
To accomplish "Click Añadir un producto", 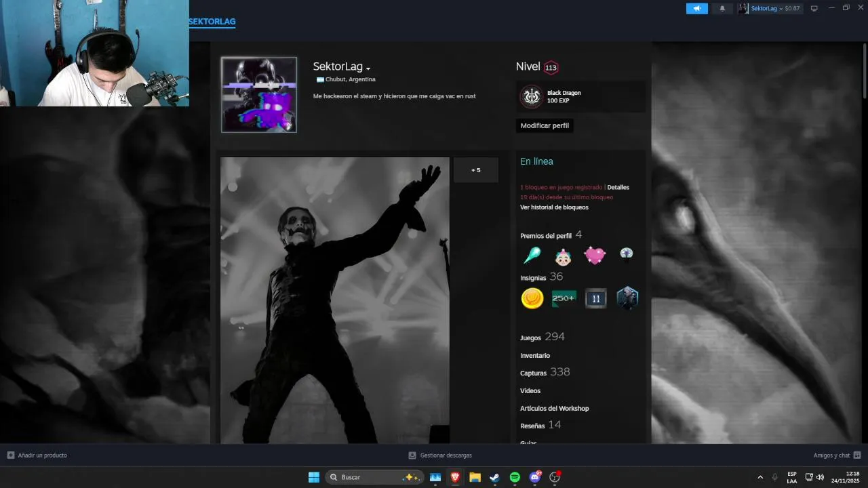I will [37, 455].
